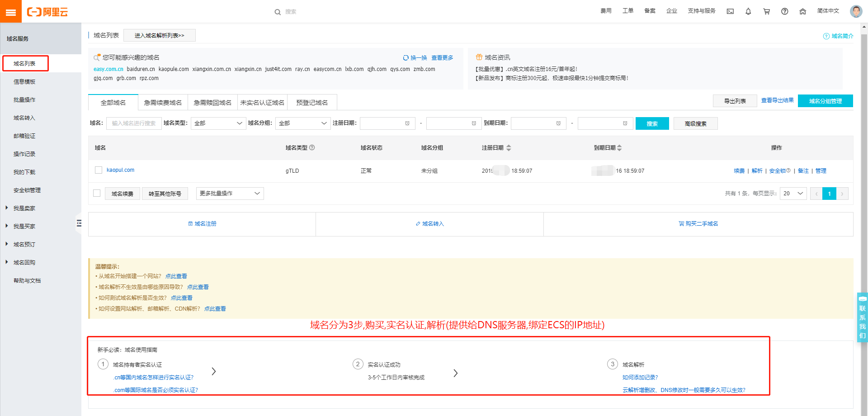The image size is (868, 416).
Task: Open help with the question mark icon
Action: point(785,11)
